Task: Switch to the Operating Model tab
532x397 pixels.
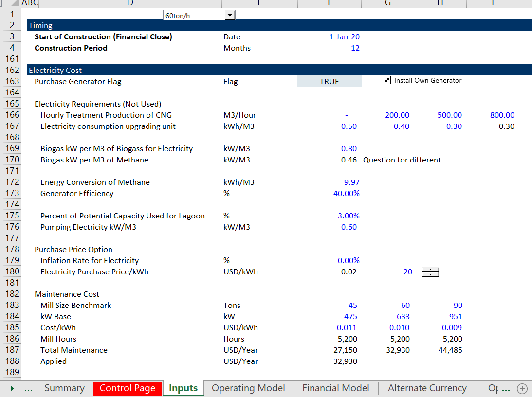Action: pos(248,388)
